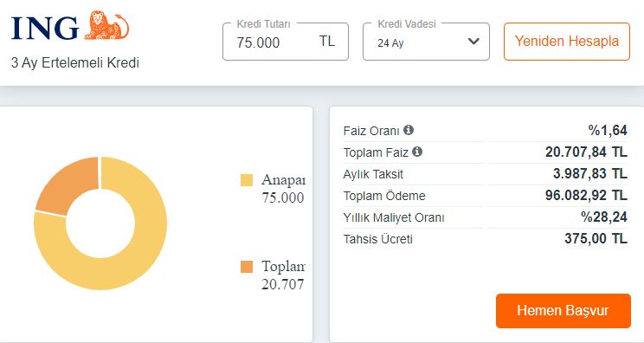644x343 pixels.
Task: Click the ING lion logo icon
Action: tap(106, 25)
